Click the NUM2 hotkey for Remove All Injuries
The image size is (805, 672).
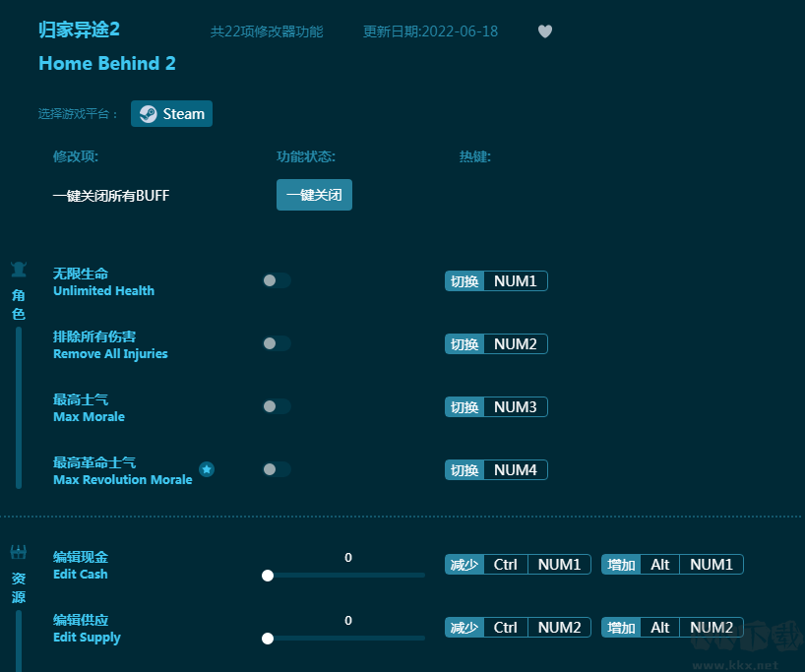tap(516, 344)
